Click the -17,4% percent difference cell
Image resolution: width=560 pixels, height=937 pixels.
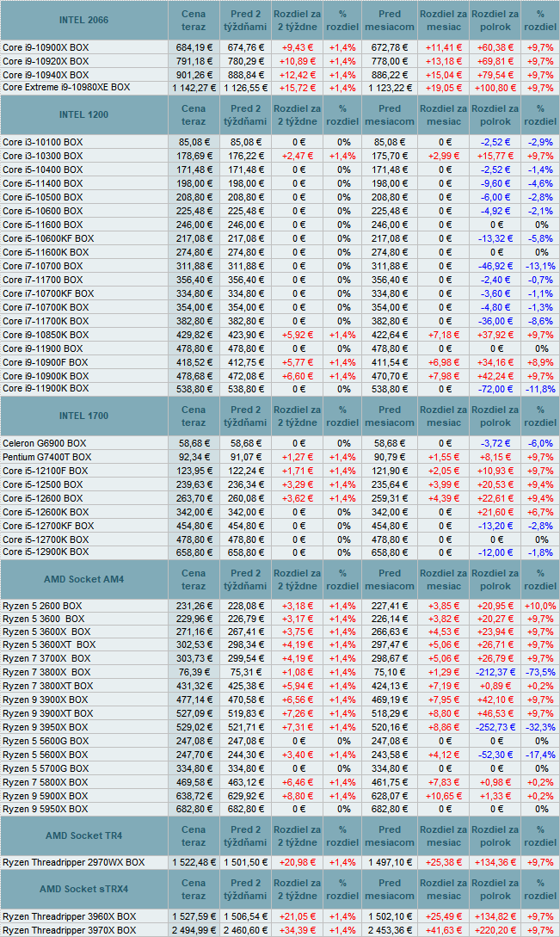pos(540,755)
